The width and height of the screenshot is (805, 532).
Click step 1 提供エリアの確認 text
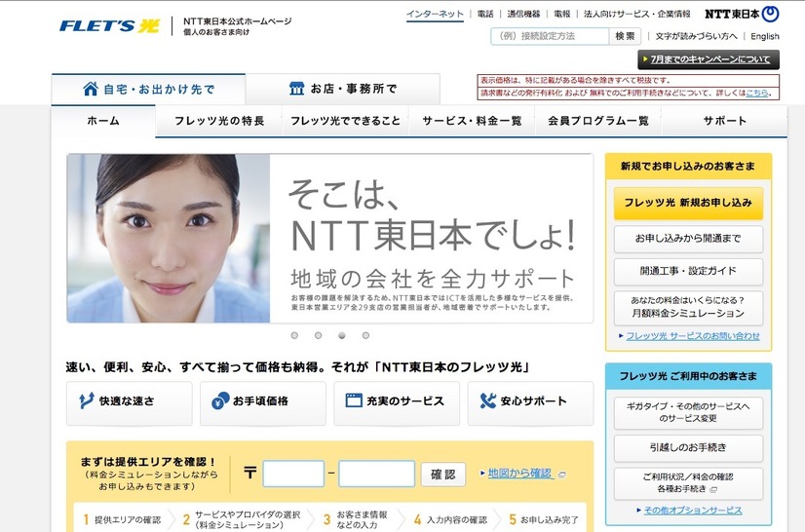[128, 520]
